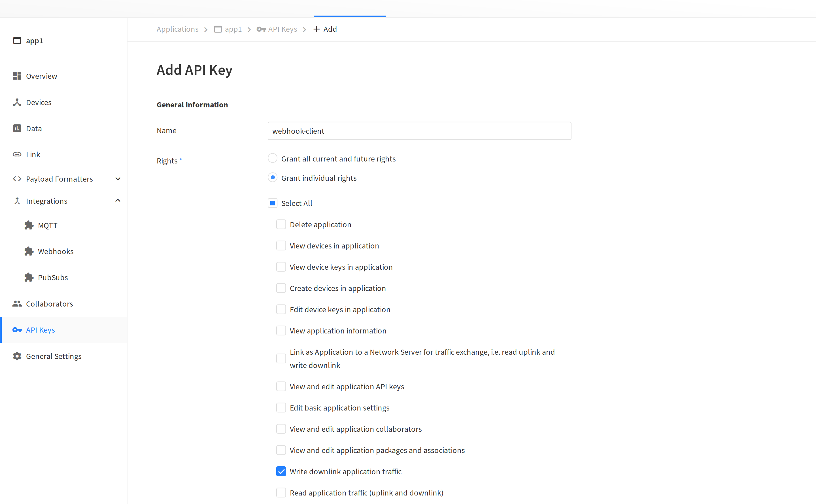Click the Collaborators people icon
This screenshot has height=504, width=816.
[17, 304]
